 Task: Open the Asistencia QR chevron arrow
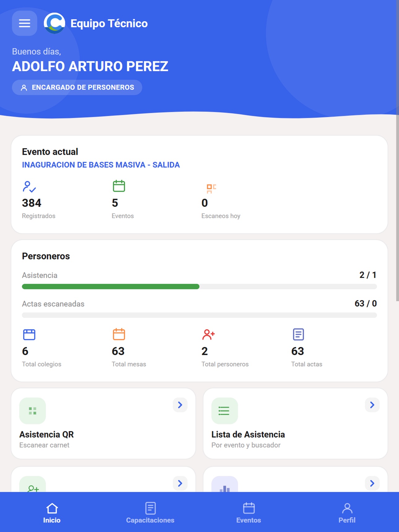(180, 405)
